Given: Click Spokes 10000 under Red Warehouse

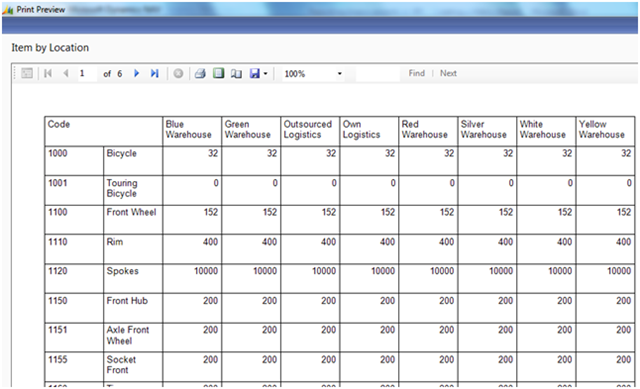Looking at the screenshot, I should [x=442, y=271].
